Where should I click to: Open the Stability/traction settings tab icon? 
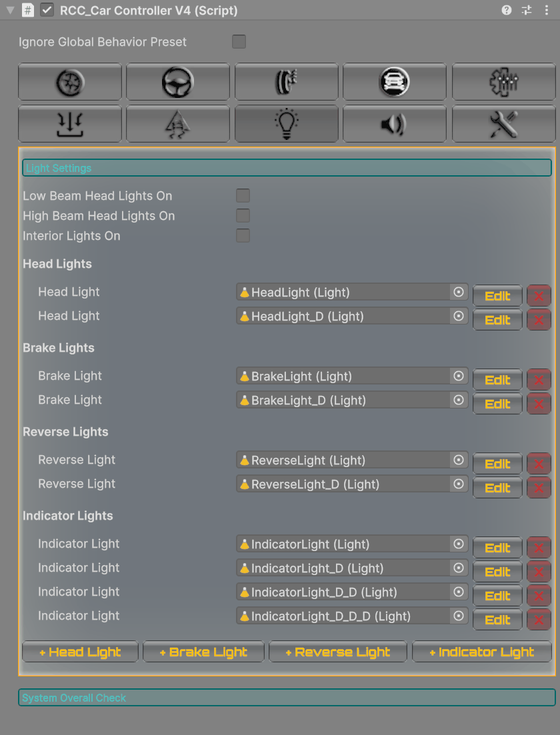point(178,124)
